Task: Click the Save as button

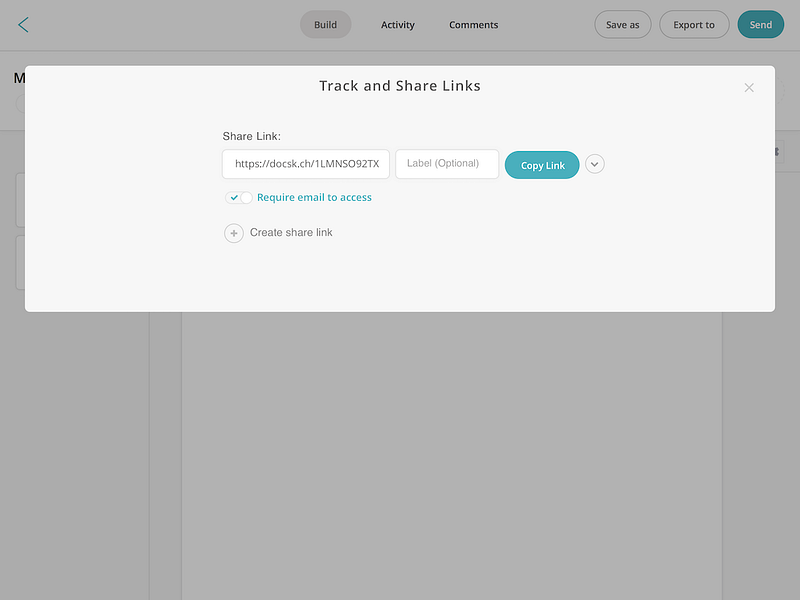Action: point(622,24)
